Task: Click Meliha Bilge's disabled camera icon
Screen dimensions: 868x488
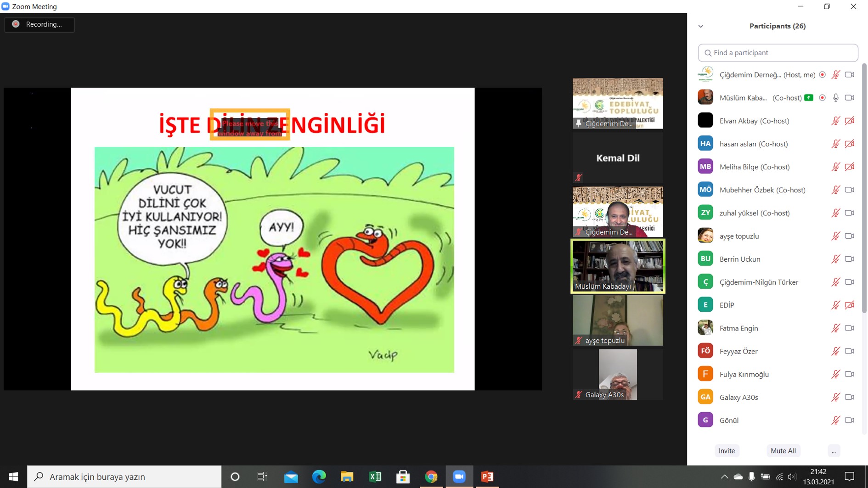Action: (850, 167)
